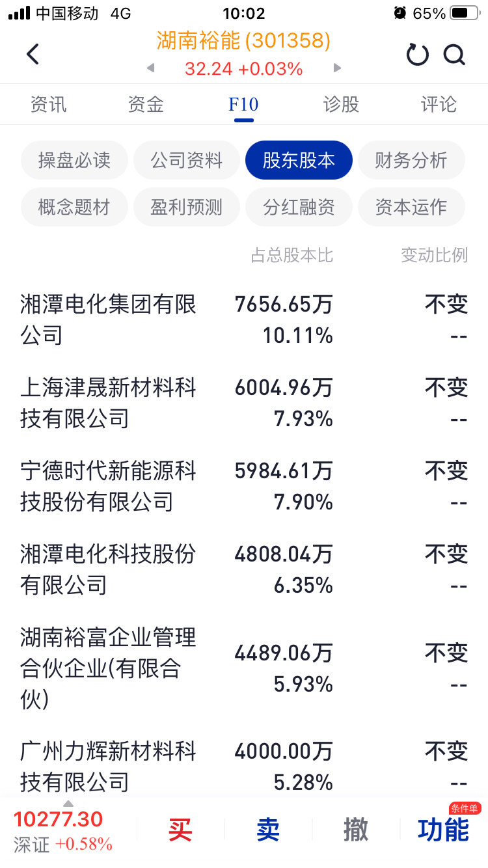
Task: Open the 诊股 tab
Action: [x=341, y=104]
